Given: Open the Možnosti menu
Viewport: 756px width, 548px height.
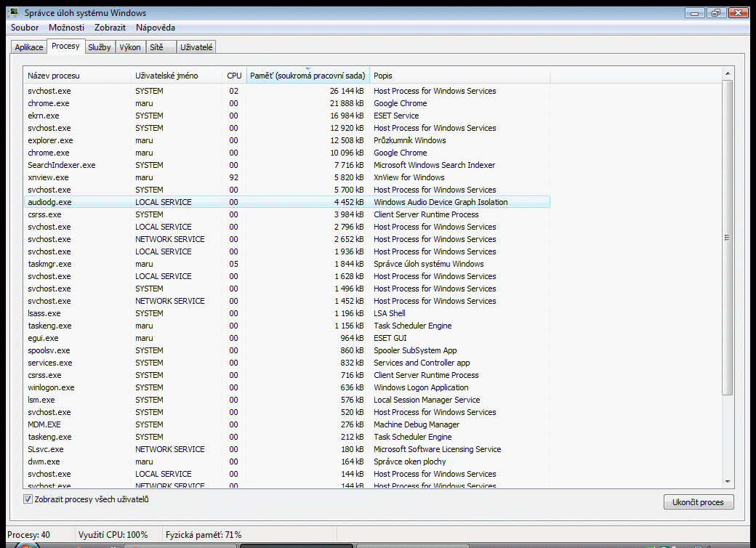Looking at the screenshot, I should (66, 28).
